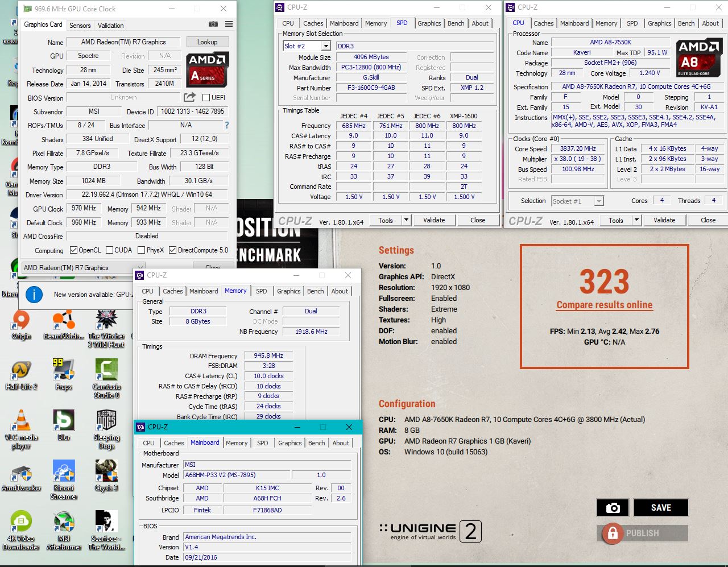Click the AMD A8 logo in CPU-Z
Viewport: 728px width, 567px height.
699,59
